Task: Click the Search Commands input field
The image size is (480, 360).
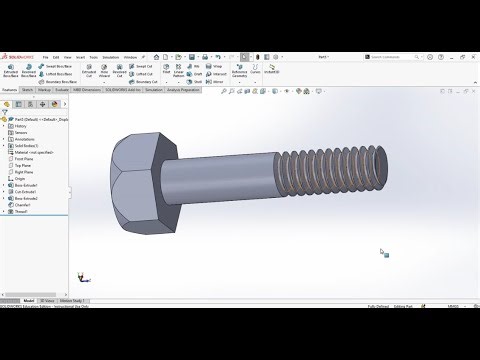Action: click(x=393, y=57)
